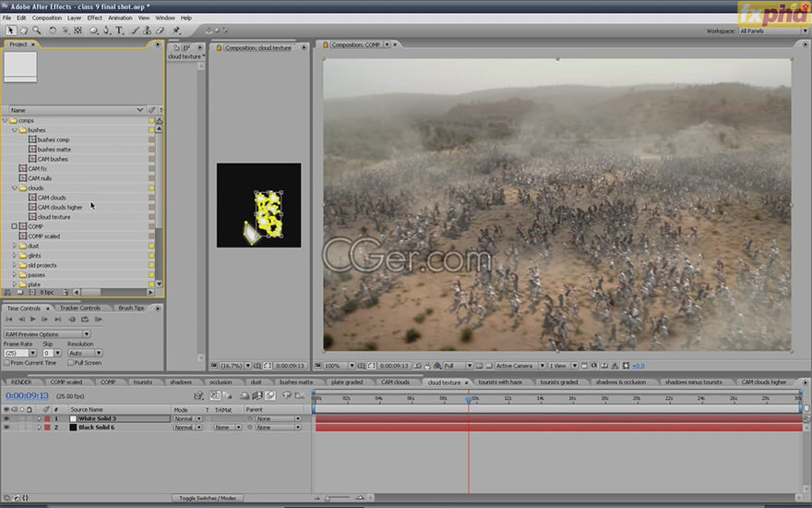This screenshot has height=508, width=812.
Task: Collapse the comps folder
Action: click(6, 120)
